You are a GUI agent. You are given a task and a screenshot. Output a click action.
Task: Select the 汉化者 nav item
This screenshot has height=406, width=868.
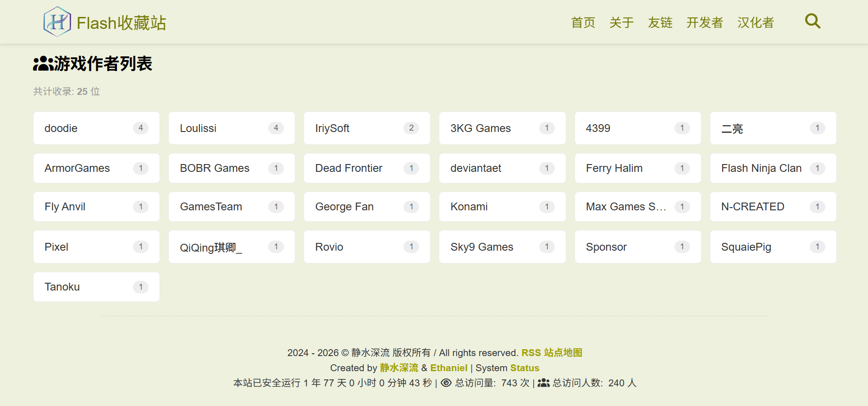click(x=755, y=22)
